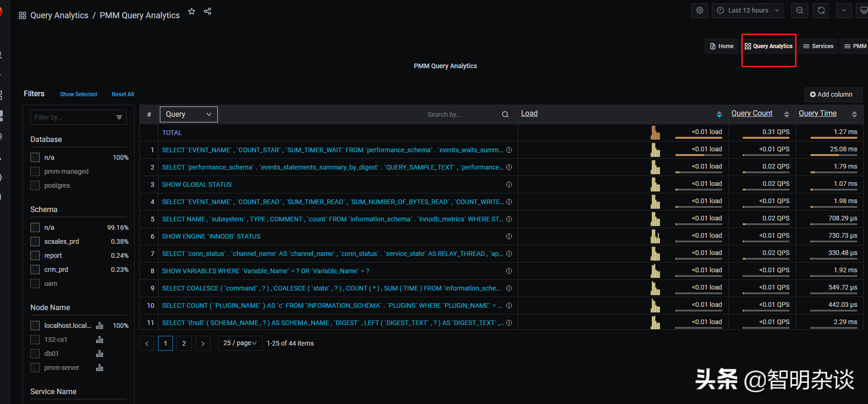Viewport: 868px width, 404px height.
Task: Go to the previous page arrow
Action: click(x=147, y=343)
